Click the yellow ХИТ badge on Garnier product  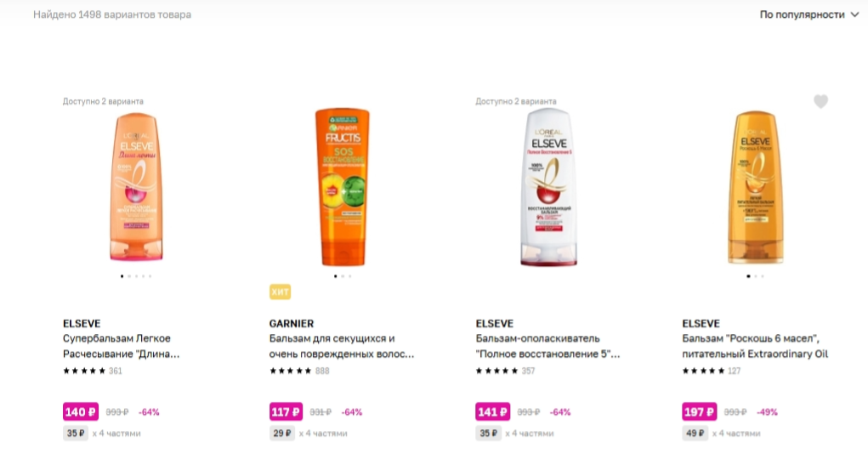(280, 292)
